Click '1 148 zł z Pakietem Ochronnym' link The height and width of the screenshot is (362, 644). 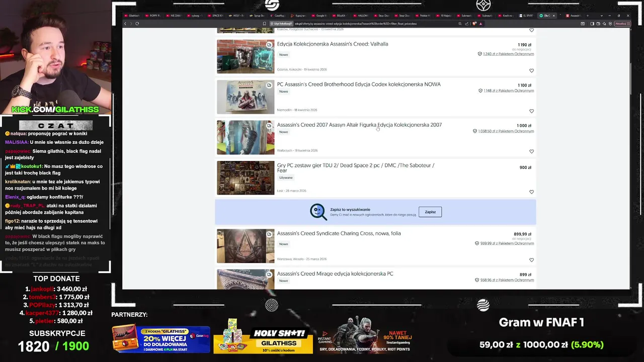(509, 90)
